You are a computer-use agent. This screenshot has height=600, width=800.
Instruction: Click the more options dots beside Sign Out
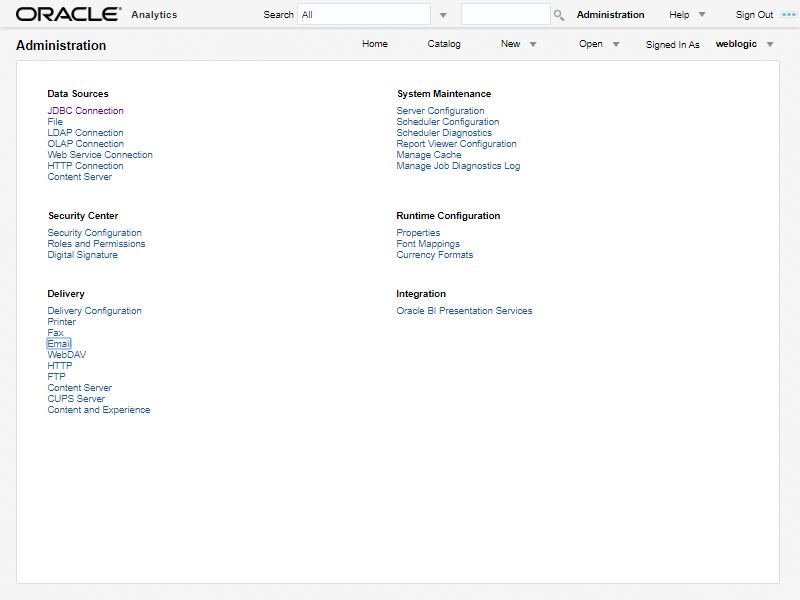click(788, 15)
